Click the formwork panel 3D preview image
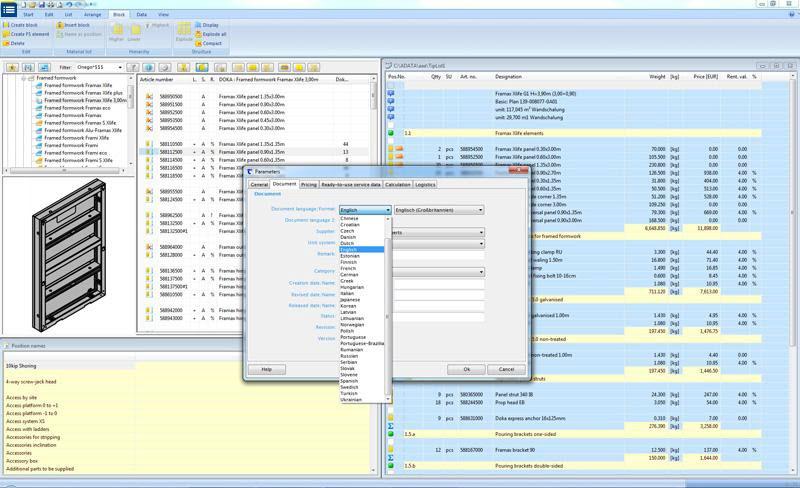800x488 pixels. coord(69,255)
